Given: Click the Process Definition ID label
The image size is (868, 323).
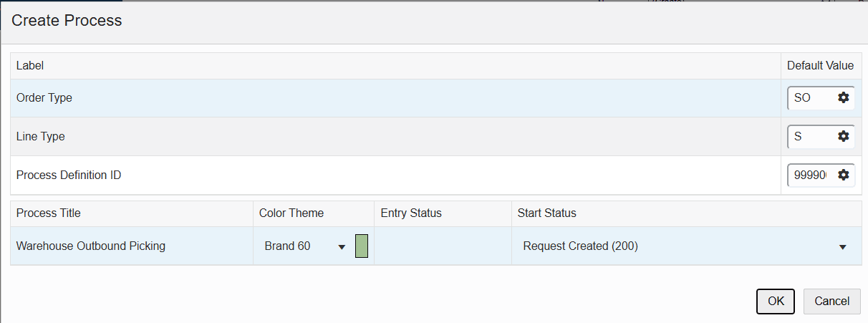Looking at the screenshot, I should click(x=69, y=175).
